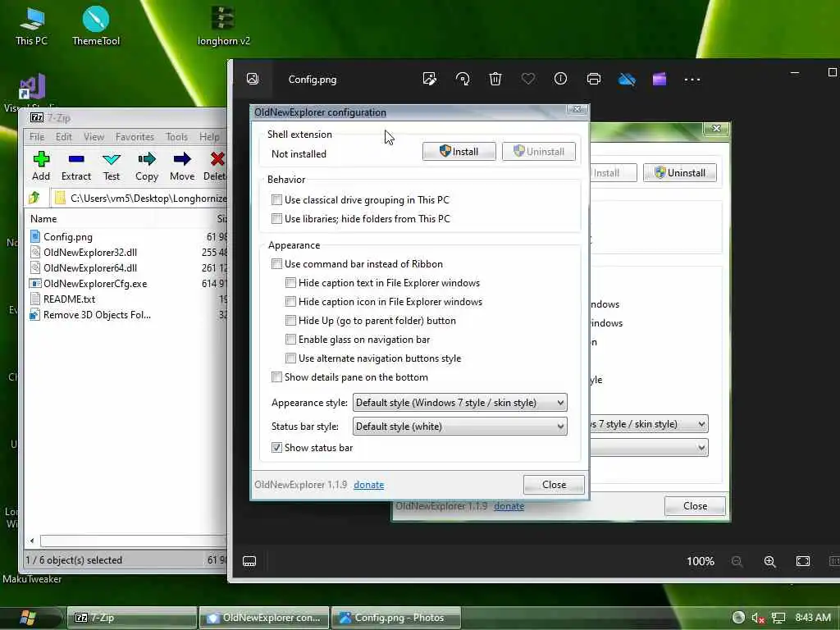Screen dimensions: 840x630
Task: Check Show details pane on the bottom
Action: (276, 377)
